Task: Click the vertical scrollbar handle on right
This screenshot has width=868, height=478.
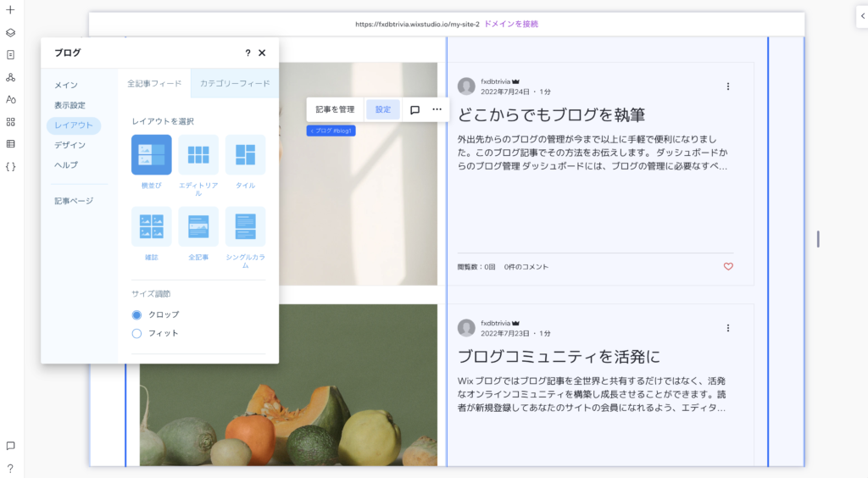Action: point(818,239)
